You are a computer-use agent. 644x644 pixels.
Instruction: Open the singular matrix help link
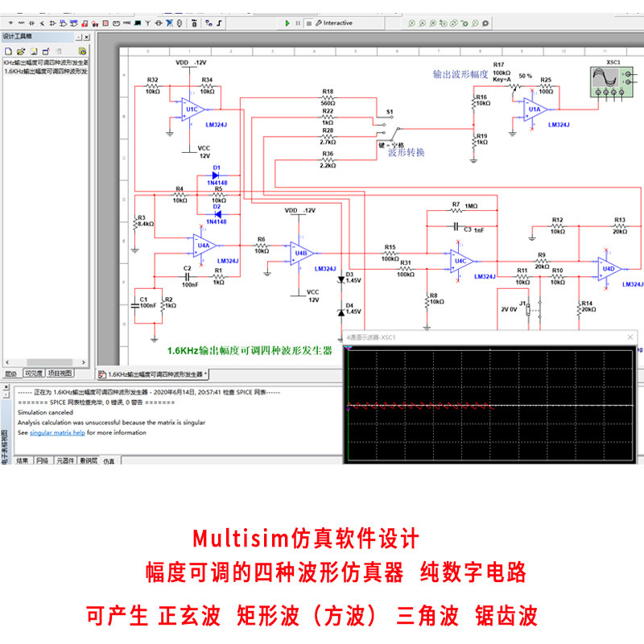pyautogui.click(x=57, y=432)
